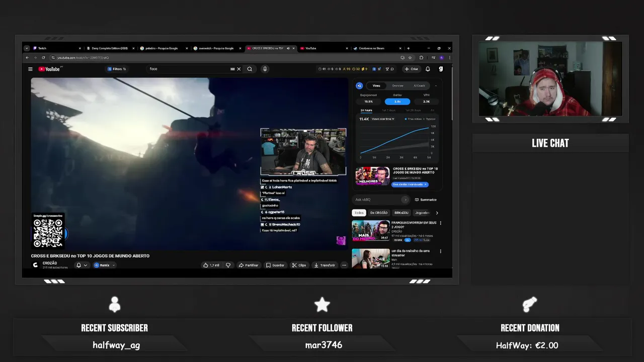644x362 pixels.
Task: Open the CROZÃO channel link
Action: coord(50,263)
